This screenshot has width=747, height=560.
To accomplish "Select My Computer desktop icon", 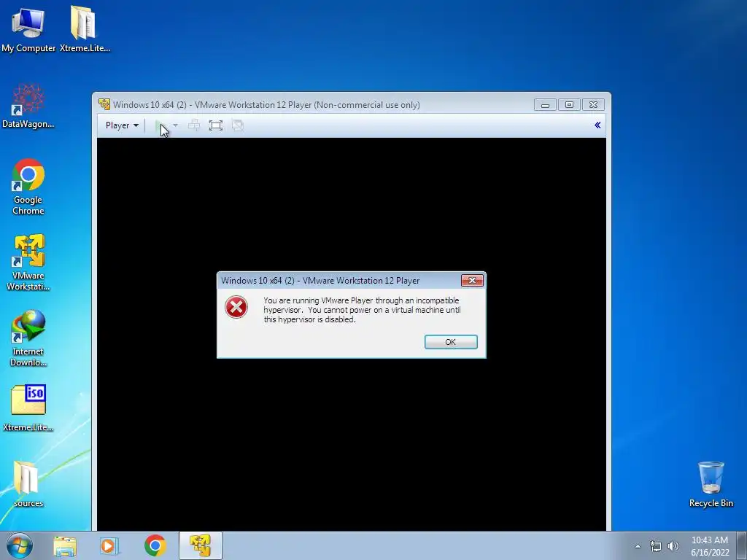I will (x=28, y=30).
